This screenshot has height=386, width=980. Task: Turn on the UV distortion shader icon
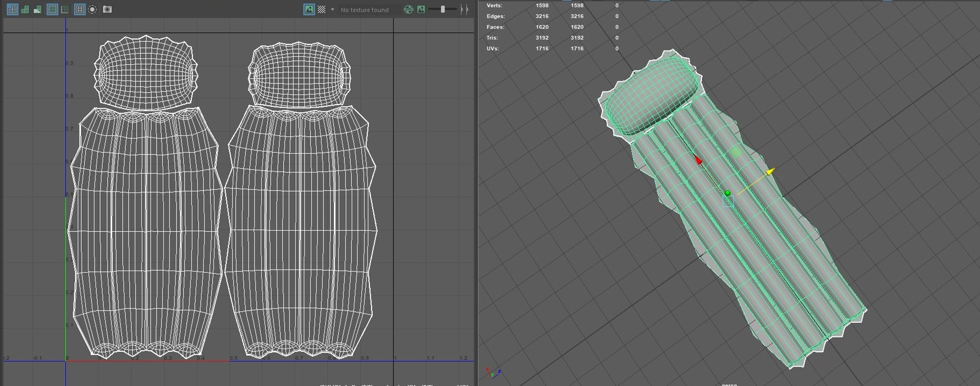click(37, 9)
